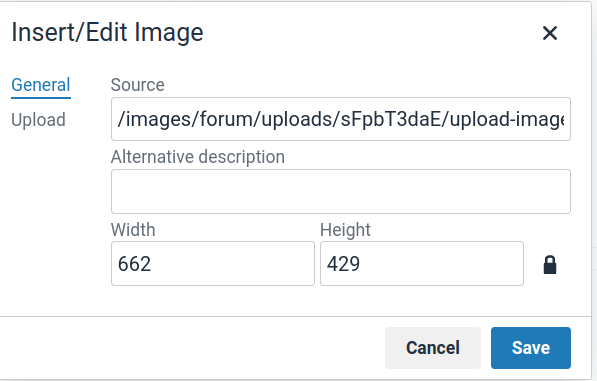Click the Height label
Screen dimensions: 597x381
click(345, 230)
